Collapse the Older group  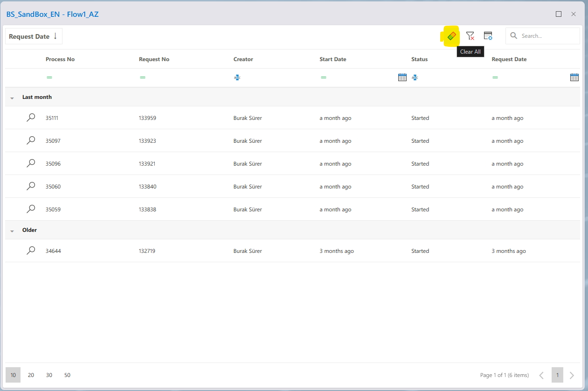tap(12, 231)
